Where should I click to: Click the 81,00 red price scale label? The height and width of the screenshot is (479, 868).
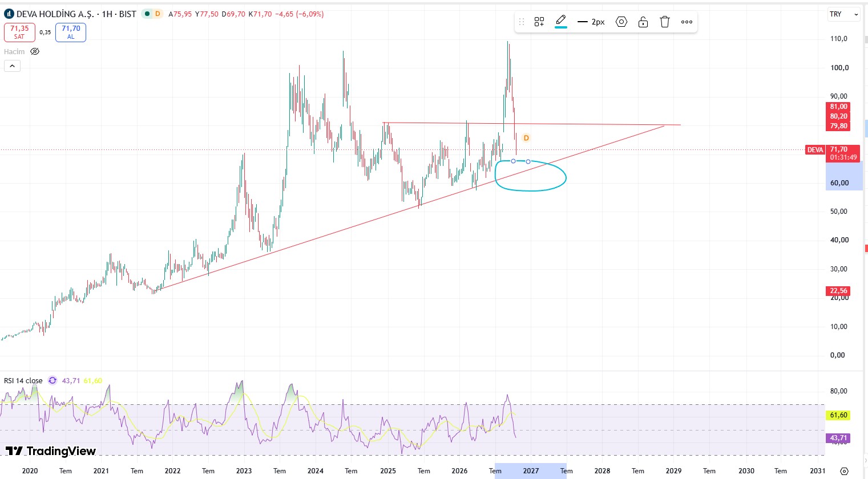point(838,107)
